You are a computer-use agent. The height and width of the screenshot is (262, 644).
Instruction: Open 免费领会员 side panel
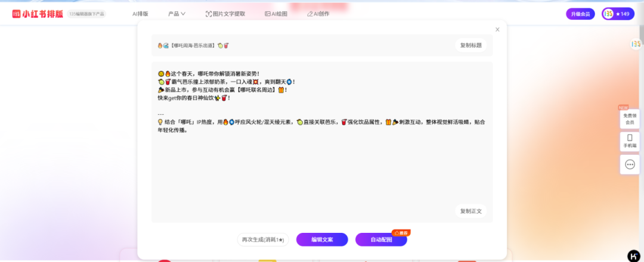[x=630, y=119]
